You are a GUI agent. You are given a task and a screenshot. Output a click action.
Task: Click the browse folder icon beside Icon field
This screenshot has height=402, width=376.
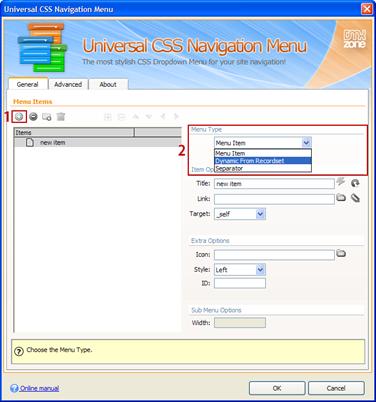341,254
